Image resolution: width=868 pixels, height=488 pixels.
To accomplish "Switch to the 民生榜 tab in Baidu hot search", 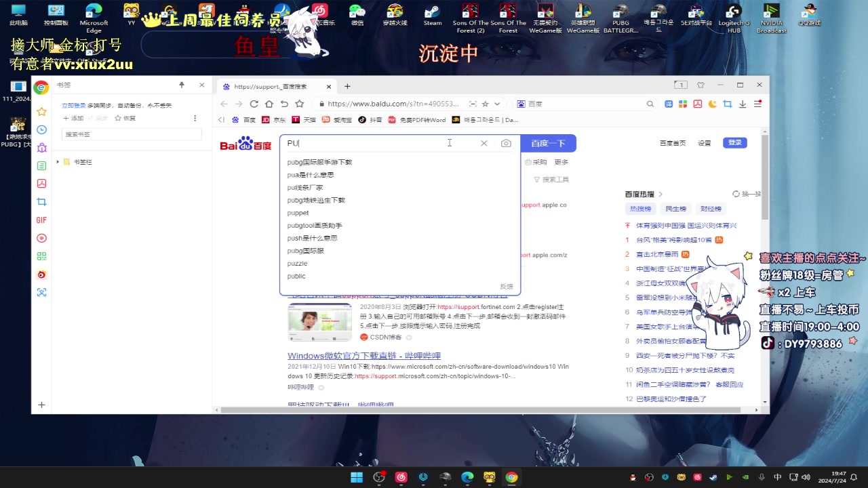I will [675, 208].
